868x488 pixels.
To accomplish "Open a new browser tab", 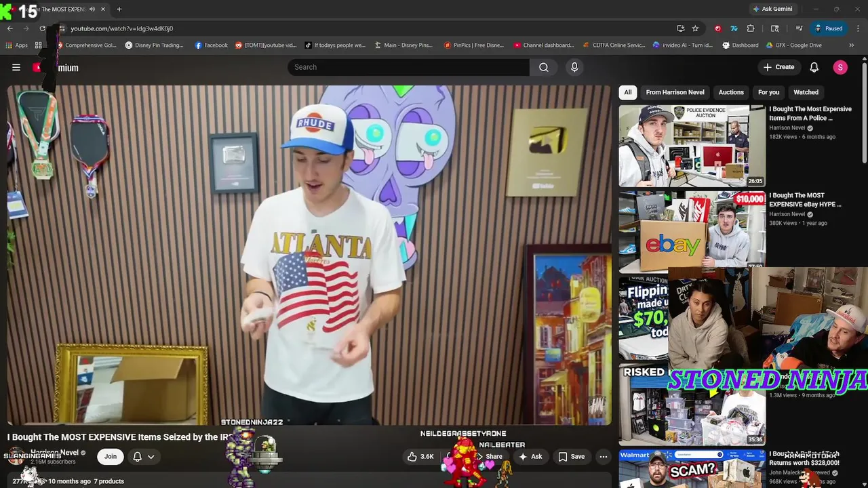I will click(x=119, y=9).
